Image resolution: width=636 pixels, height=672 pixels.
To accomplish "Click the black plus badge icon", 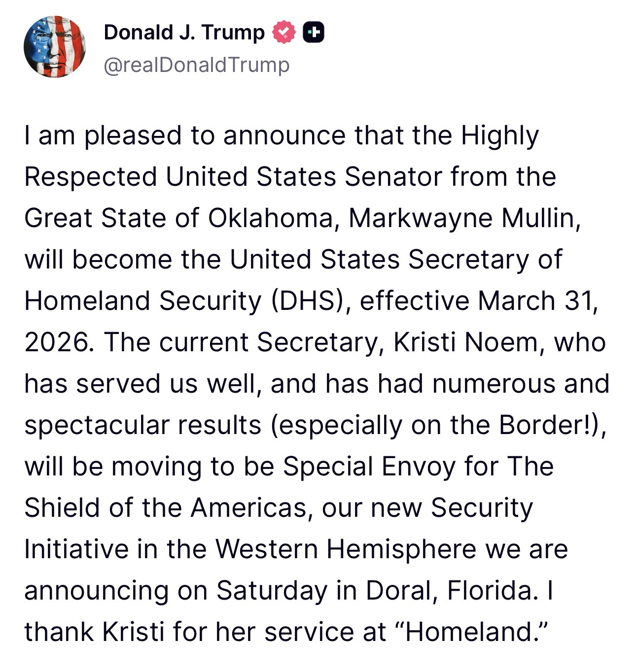I will [314, 33].
